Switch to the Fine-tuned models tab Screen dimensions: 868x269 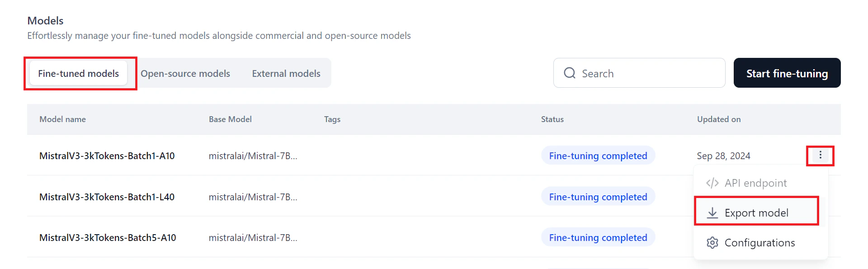coord(78,73)
